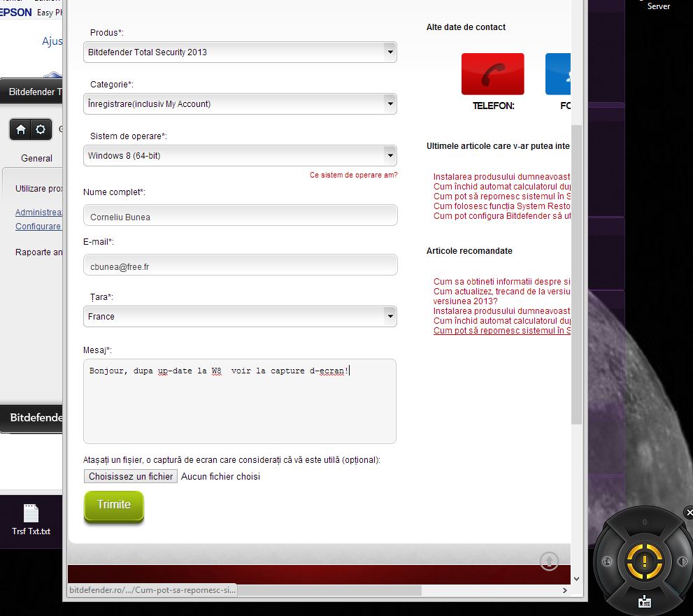Click the 'Articole recomandate' heading
Viewport: 693px width, 616px height.
[x=469, y=251]
